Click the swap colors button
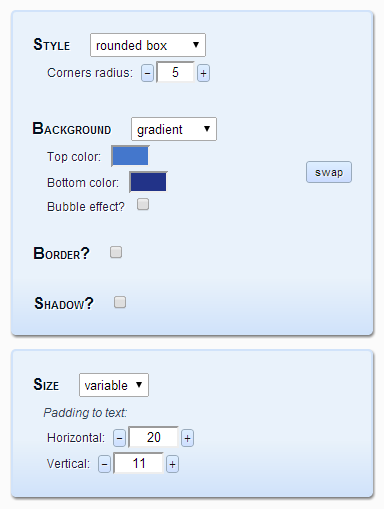 329,172
